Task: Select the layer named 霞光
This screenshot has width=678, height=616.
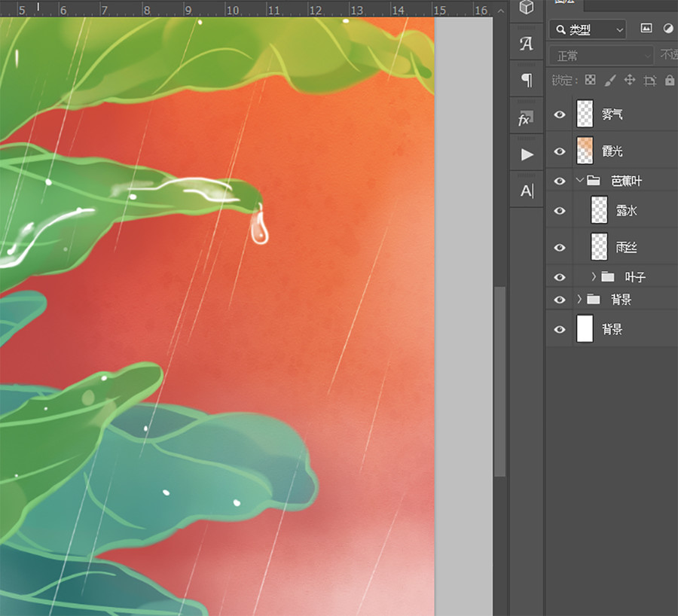Action: tap(612, 151)
